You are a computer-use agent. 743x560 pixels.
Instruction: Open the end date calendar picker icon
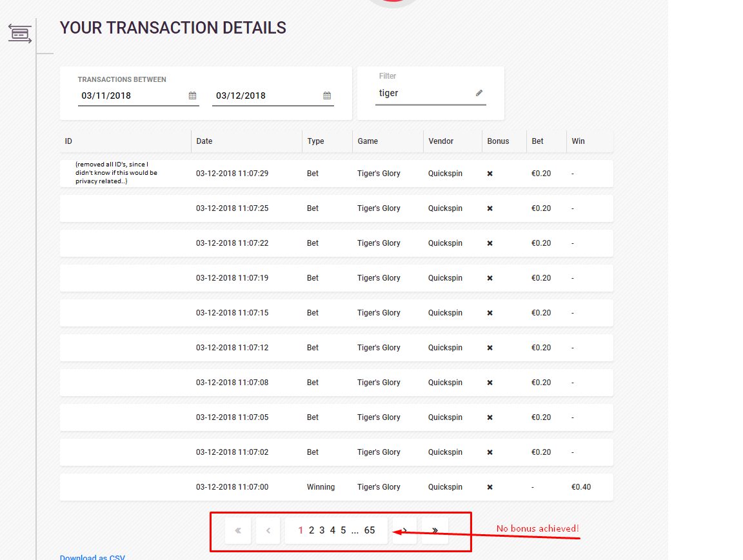[327, 95]
